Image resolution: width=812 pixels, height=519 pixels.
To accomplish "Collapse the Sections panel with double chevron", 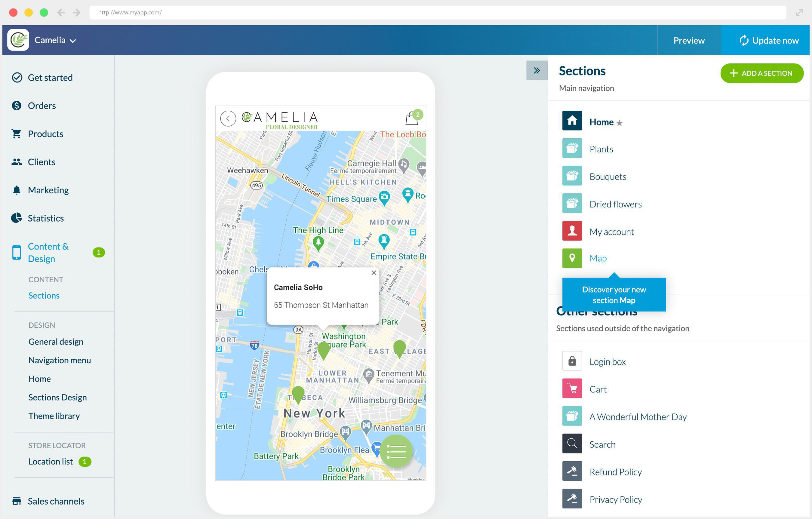I will [x=537, y=70].
